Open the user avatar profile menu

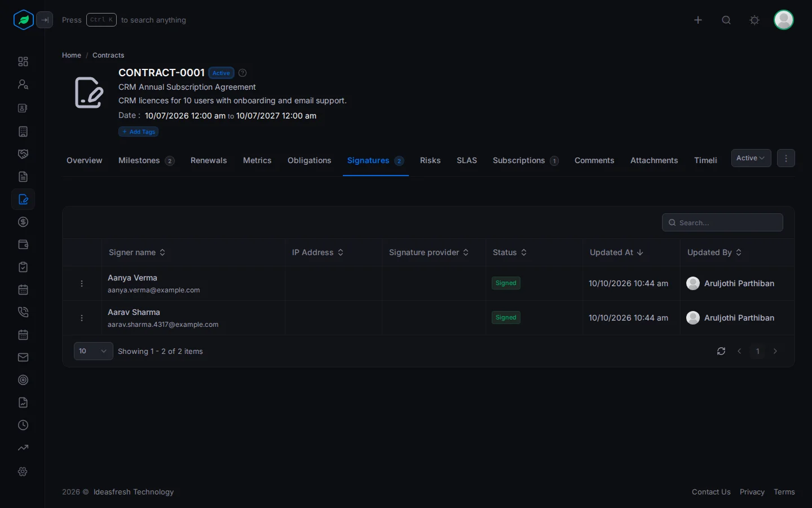tap(784, 20)
